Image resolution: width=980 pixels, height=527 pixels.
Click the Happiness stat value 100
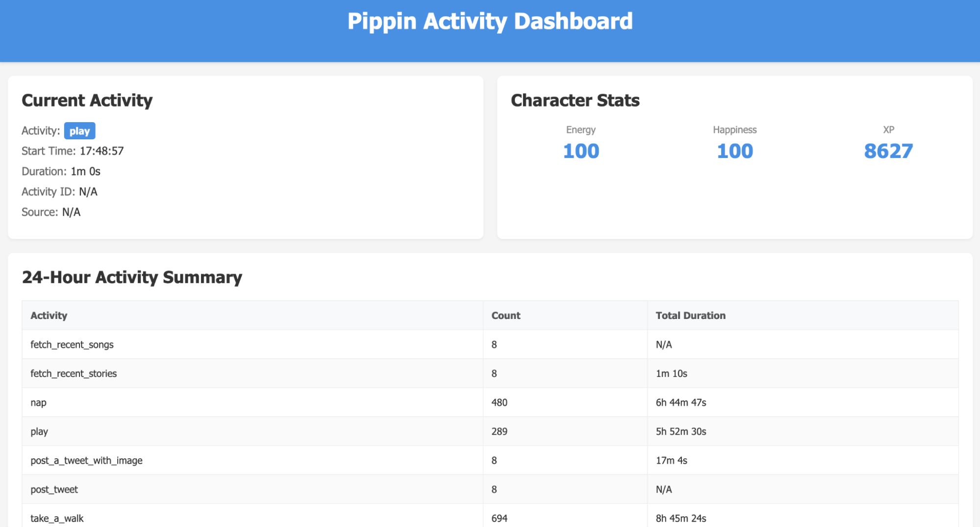[734, 151]
